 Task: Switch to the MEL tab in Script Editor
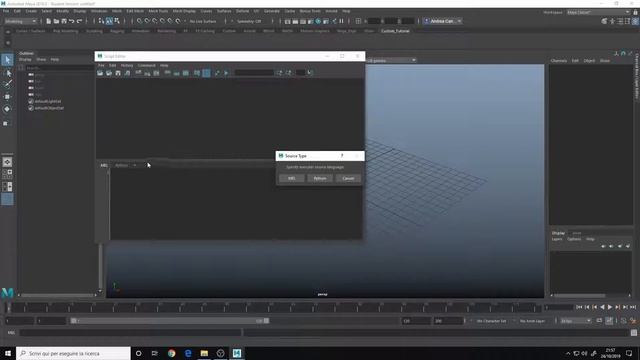104,165
